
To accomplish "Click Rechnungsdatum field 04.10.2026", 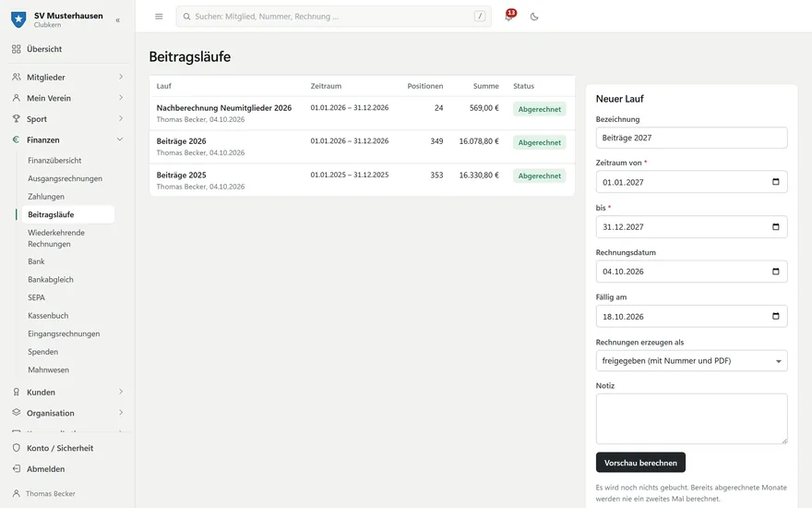I will [x=691, y=272].
